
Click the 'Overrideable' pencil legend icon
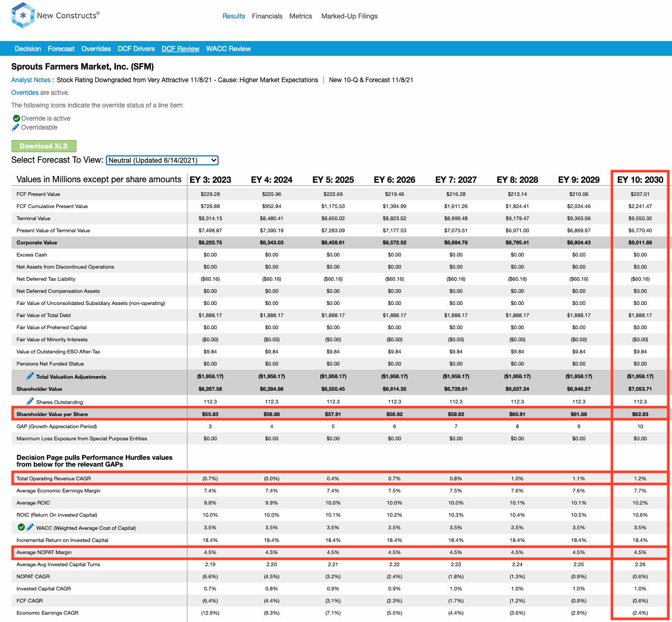16,127
